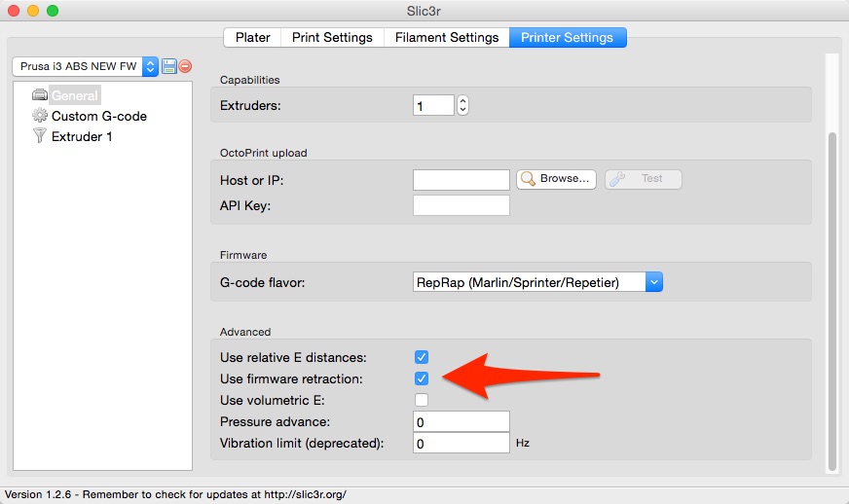Switch to the Filament Settings tab
This screenshot has width=849, height=504.
pos(447,37)
